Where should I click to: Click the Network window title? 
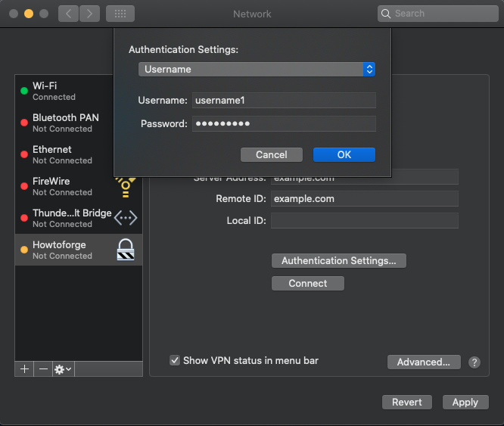[x=252, y=14]
